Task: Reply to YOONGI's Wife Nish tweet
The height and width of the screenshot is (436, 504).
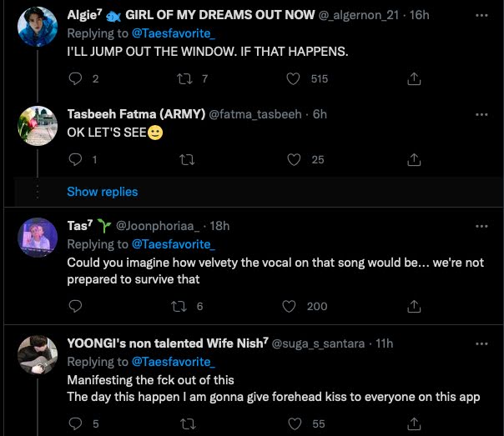Action: tap(74, 424)
